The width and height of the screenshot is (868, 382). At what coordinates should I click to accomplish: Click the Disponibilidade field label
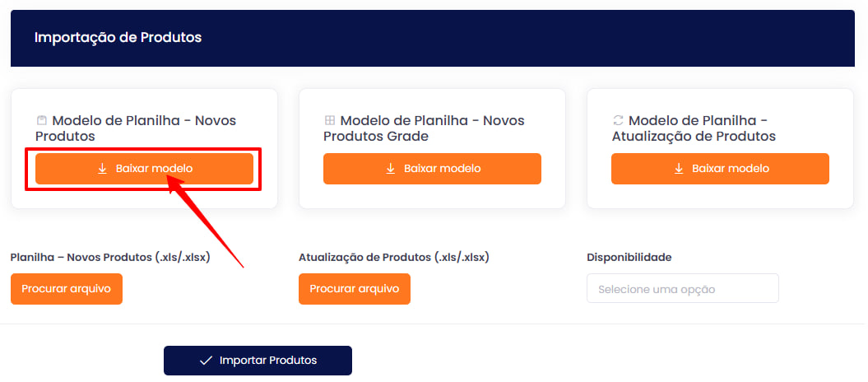tap(629, 258)
